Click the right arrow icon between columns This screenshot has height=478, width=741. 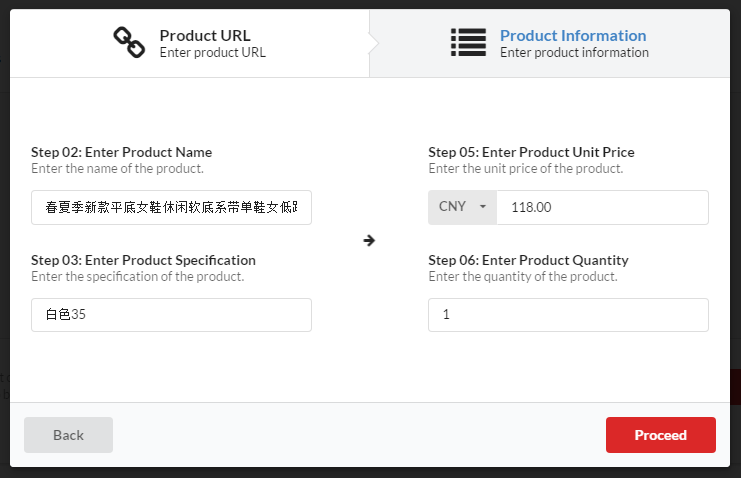click(369, 241)
